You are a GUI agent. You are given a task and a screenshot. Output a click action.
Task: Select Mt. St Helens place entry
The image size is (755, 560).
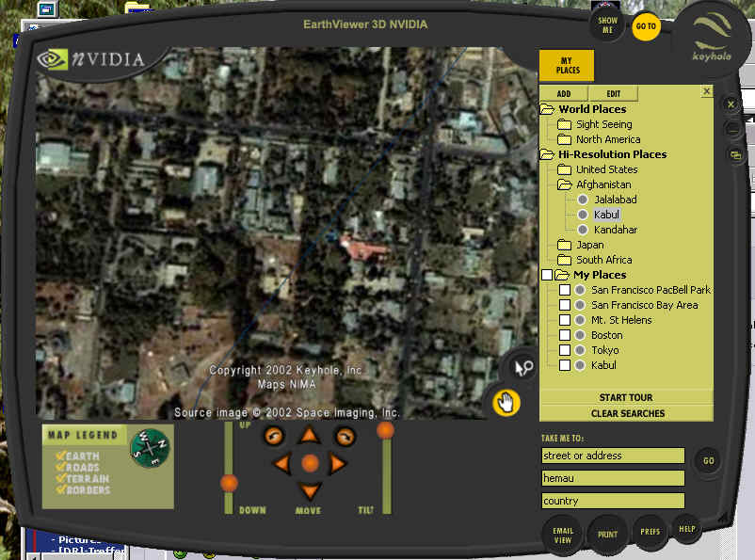tap(621, 320)
